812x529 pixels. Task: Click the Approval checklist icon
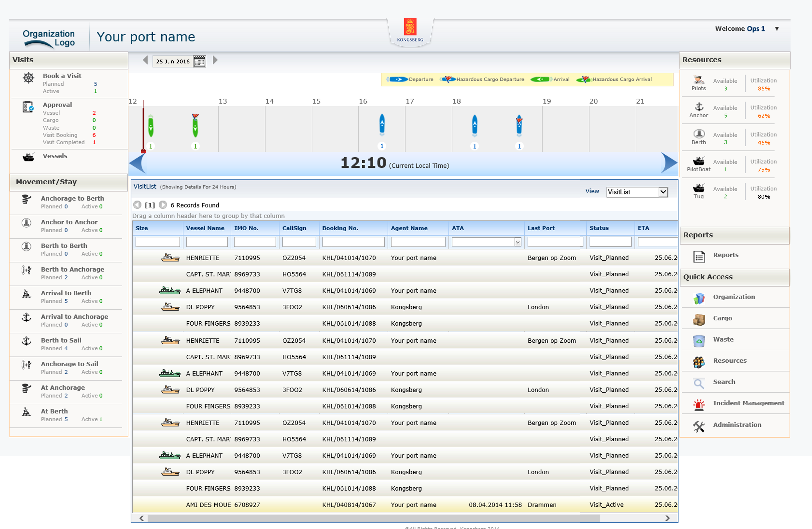tap(28, 107)
